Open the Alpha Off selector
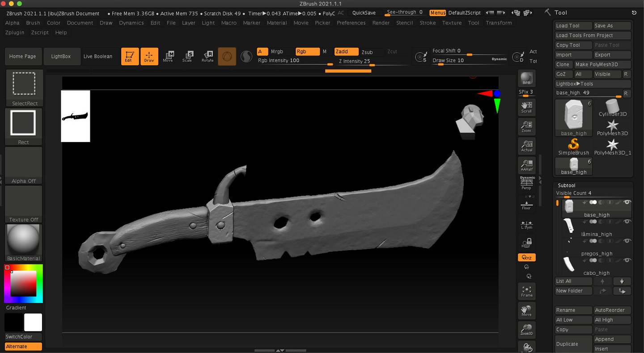Screen dimensions: 644x353 (24, 165)
